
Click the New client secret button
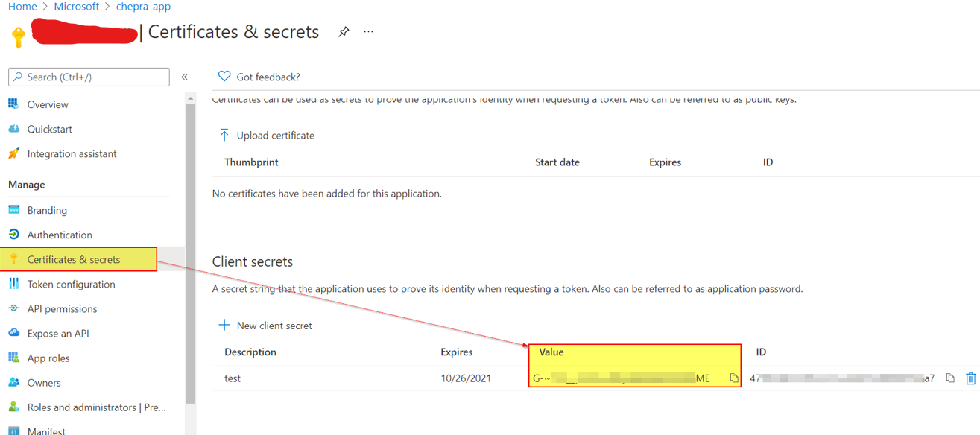(266, 325)
